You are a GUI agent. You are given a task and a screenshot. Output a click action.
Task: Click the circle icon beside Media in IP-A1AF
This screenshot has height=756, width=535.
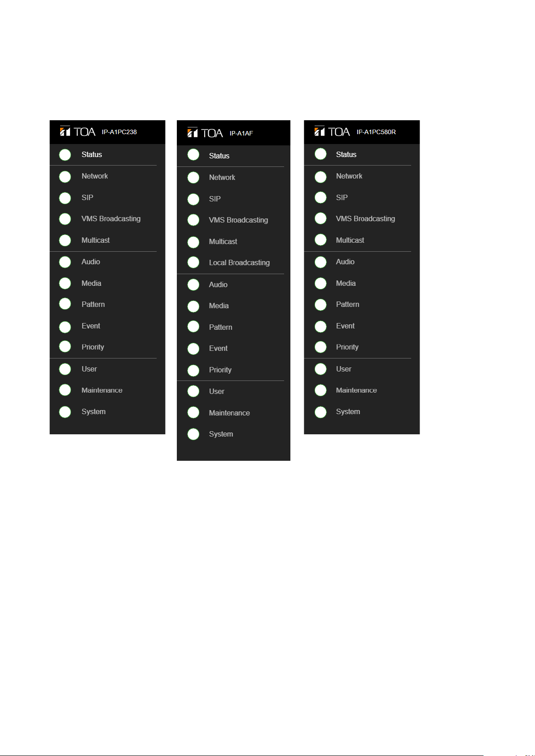(193, 306)
